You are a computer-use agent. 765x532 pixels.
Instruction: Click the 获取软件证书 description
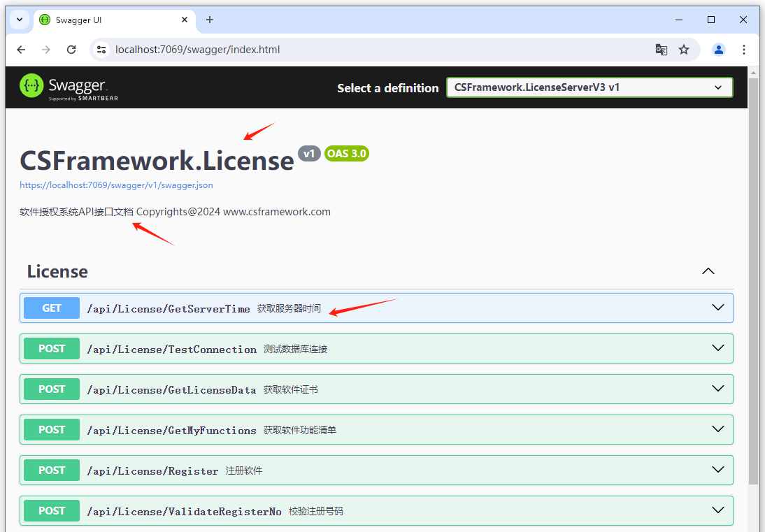291,389
